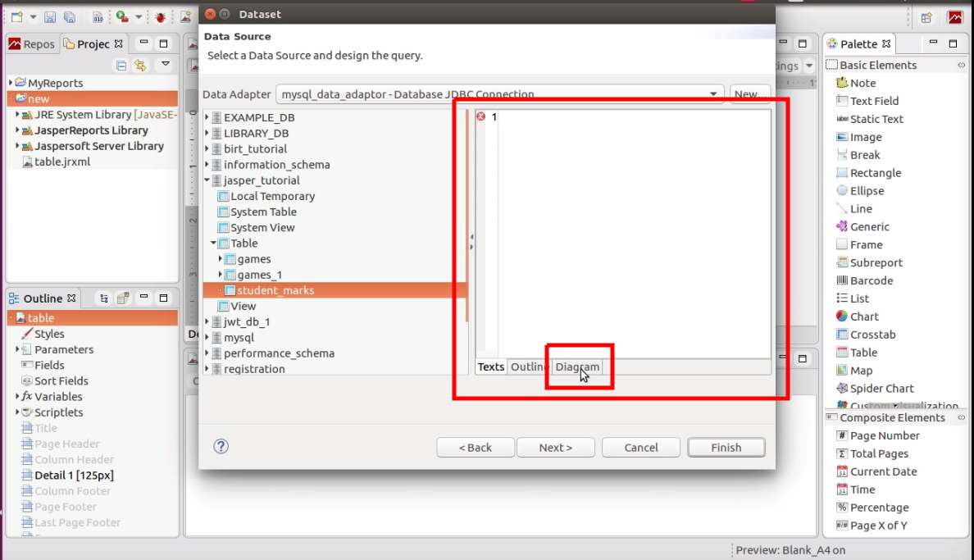Collapse the jasper_tutorial schema

207,180
